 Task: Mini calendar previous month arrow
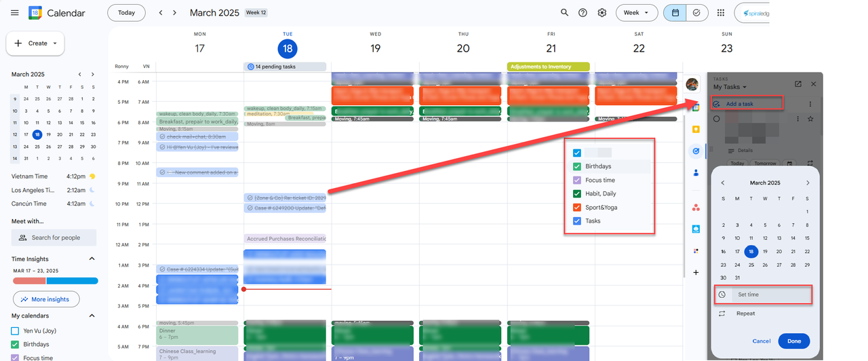pyautogui.click(x=79, y=75)
